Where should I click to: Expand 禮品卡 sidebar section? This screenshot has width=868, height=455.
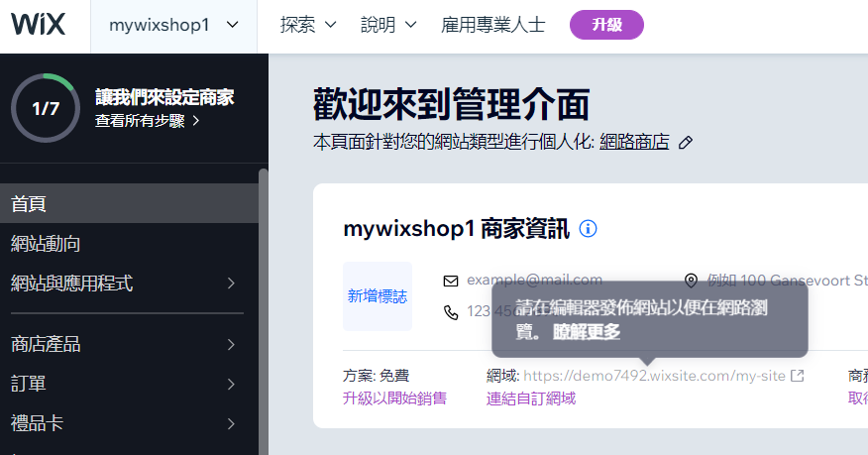point(129,423)
